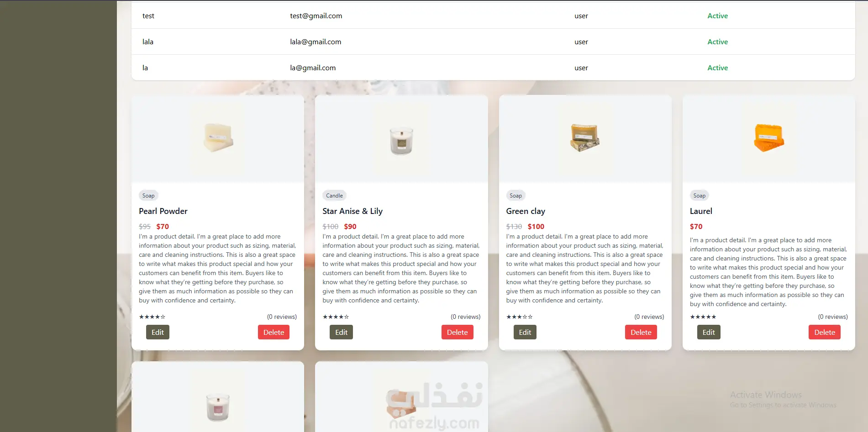Click the Active status for the test user
Viewport: 868px width, 432px height.
coord(717,16)
